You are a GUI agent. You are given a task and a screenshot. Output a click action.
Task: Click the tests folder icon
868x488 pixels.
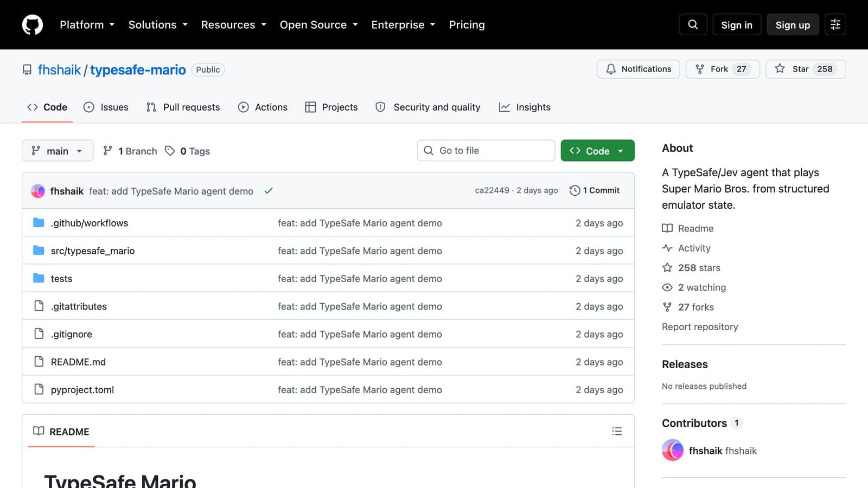pos(39,278)
